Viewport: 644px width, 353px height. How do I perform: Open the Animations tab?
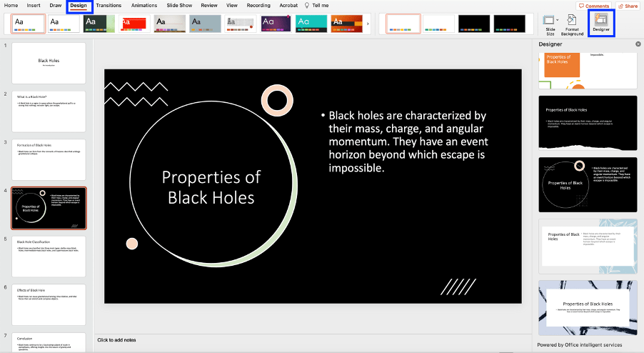tap(144, 5)
